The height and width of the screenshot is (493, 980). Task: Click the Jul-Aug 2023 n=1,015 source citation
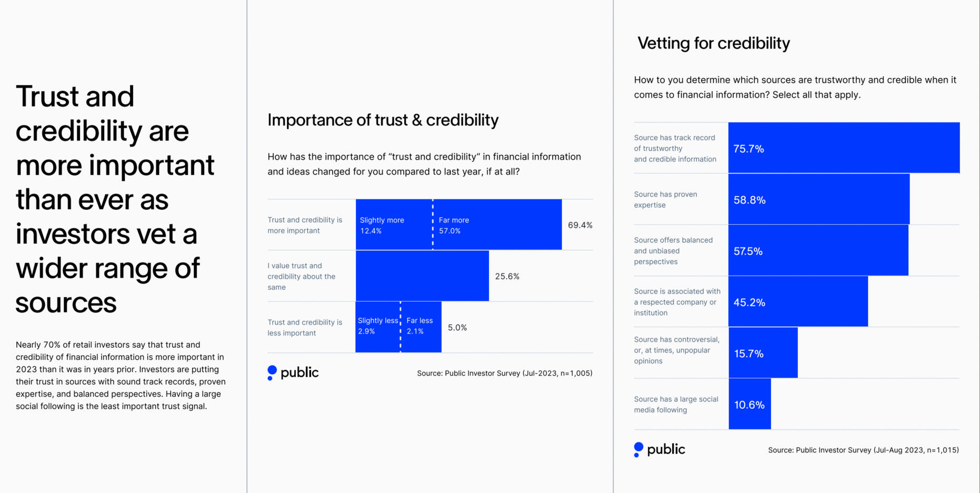863,450
